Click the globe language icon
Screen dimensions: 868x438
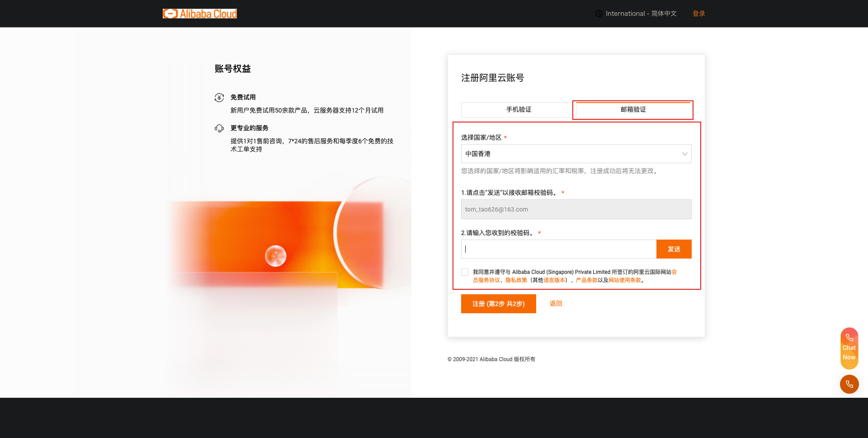[x=599, y=14]
